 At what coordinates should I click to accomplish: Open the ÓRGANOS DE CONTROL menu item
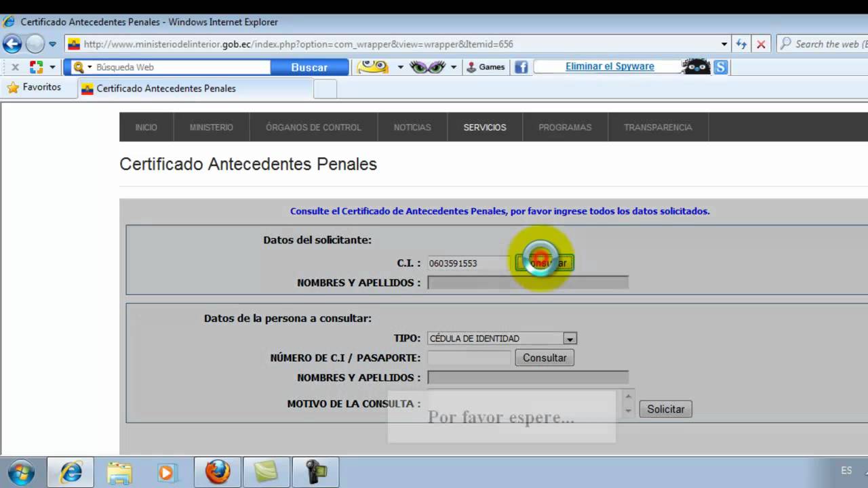pos(313,127)
